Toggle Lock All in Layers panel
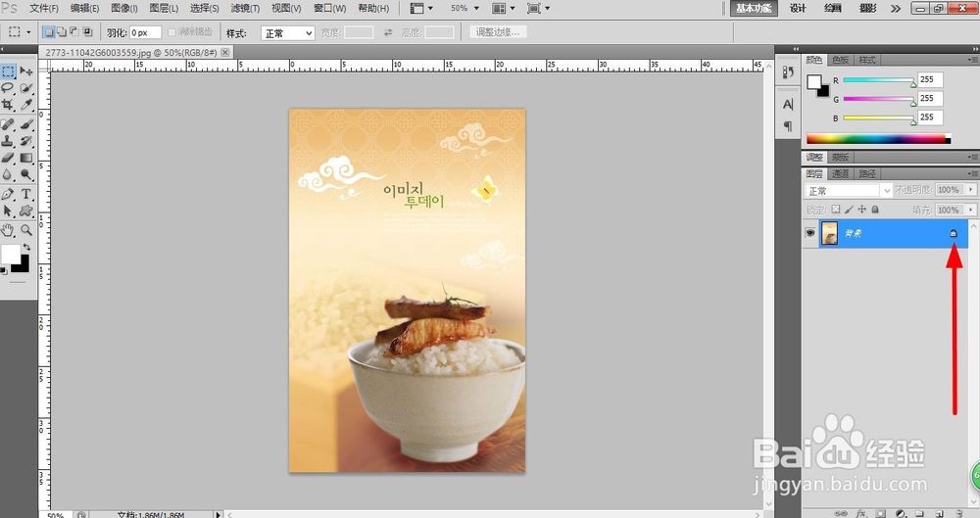This screenshot has height=518, width=980. [875, 210]
